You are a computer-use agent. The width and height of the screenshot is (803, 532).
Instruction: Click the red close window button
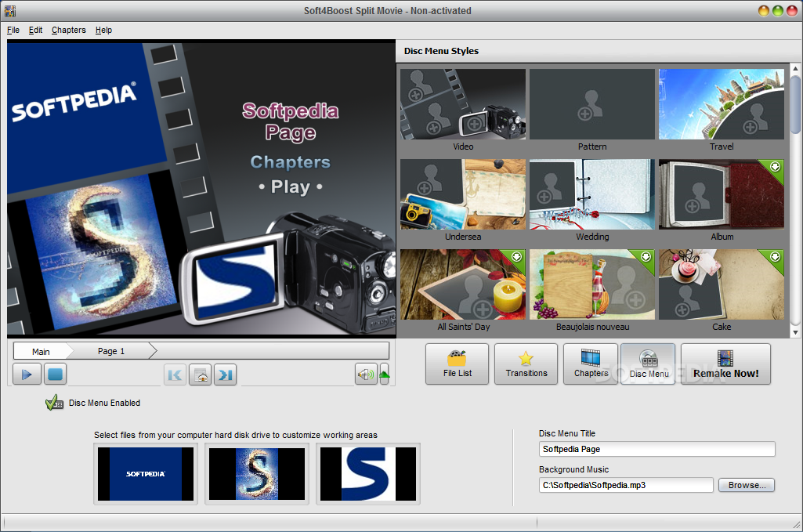click(x=791, y=11)
